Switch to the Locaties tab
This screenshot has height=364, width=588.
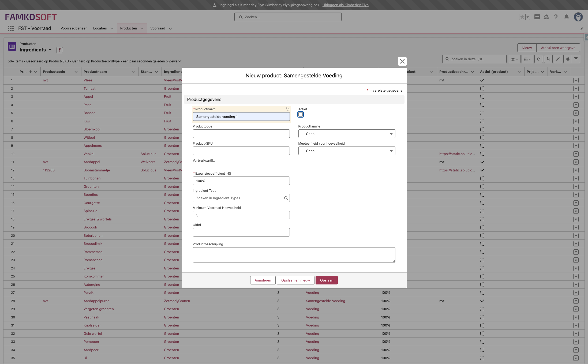pyautogui.click(x=100, y=28)
